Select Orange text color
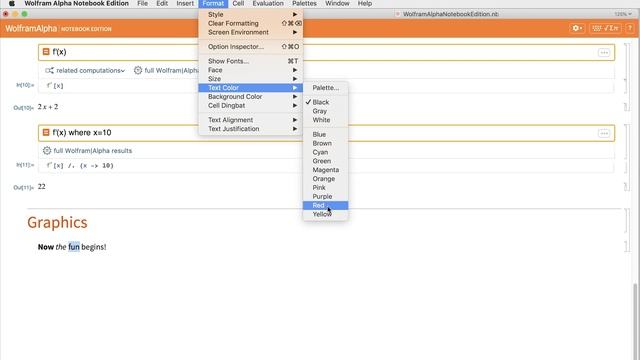The width and height of the screenshot is (640, 360). point(325,179)
